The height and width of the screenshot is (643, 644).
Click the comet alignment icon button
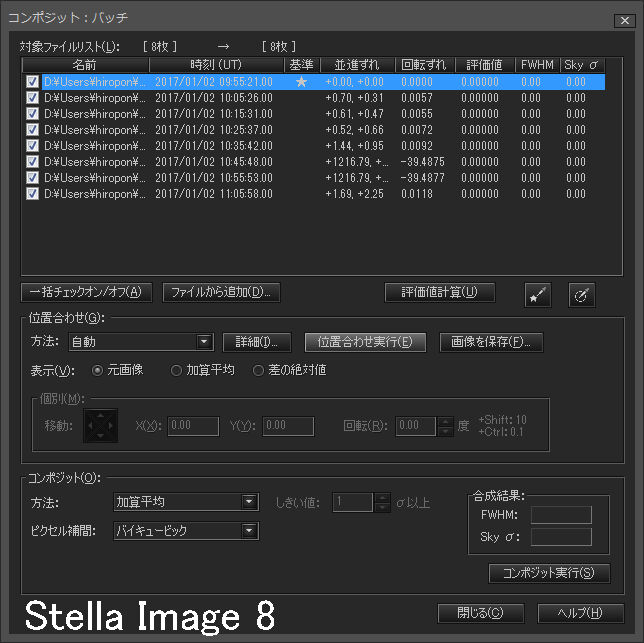tap(582, 295)
